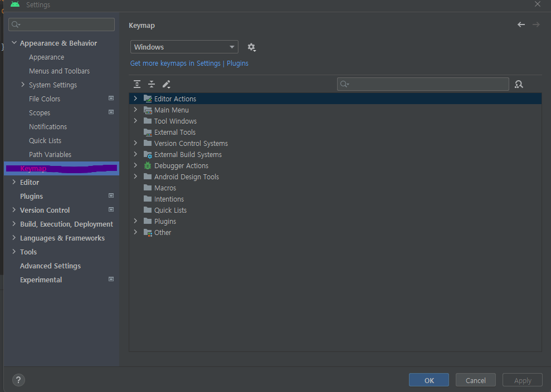
Task: Select Quick Lists in the settings sidebar
Action: click(x=45, y=141)
